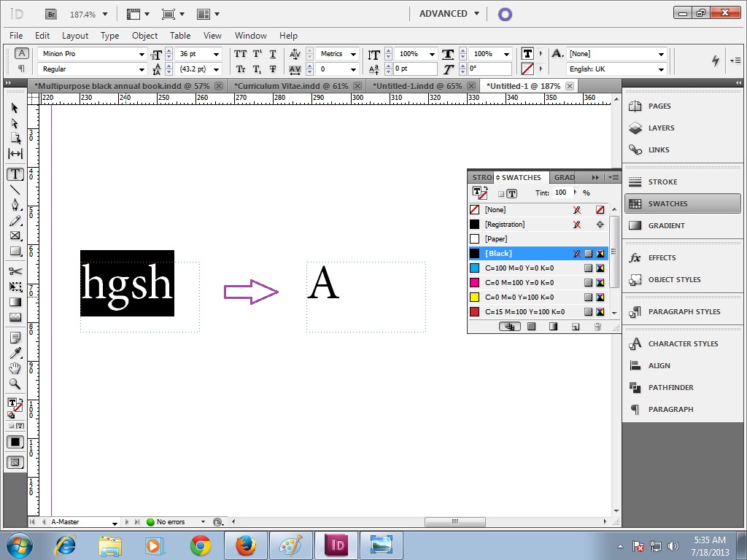Delete swatch via trash icon in Swatches panel
The height and width of the screenshot is (560, 747).
(x=597, y=327)
